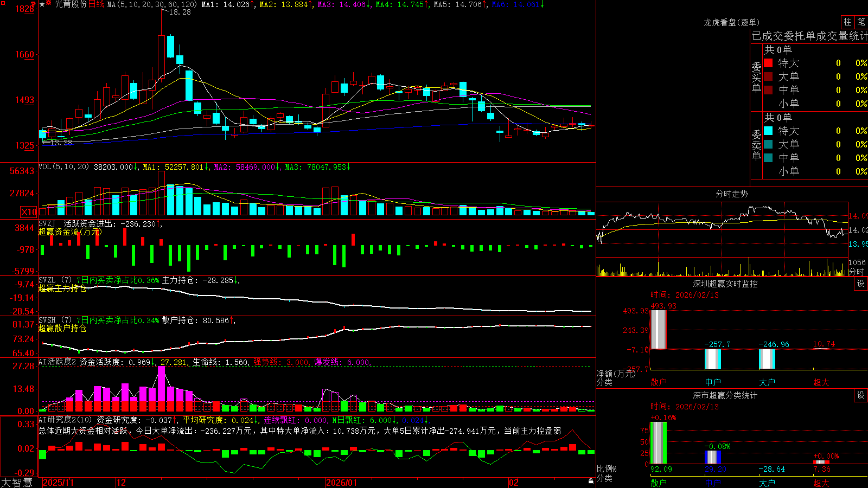Click the VOL(5,10,20) indicator label

pos(63,167)
